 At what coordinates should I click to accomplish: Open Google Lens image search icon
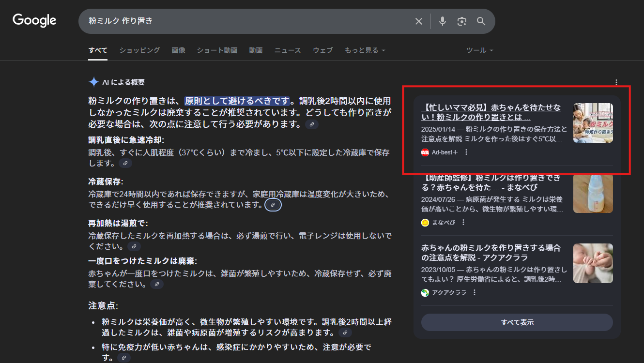coord(462,21)
